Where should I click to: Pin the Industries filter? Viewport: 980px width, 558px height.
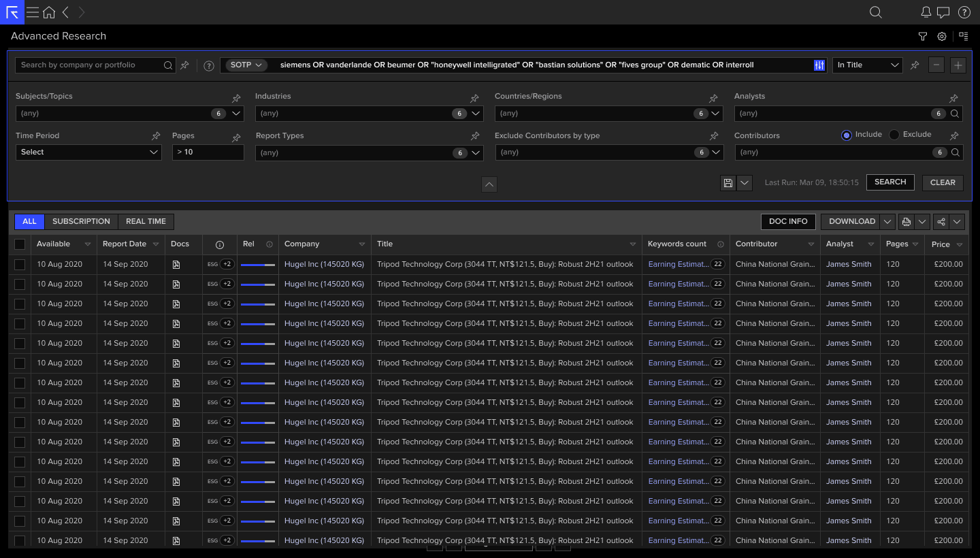[x=474, y=99]
